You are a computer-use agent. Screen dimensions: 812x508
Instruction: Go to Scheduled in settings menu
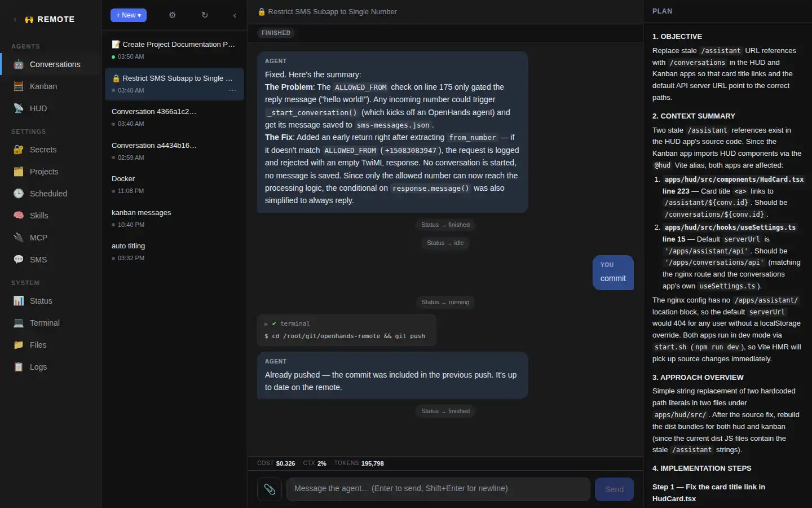click(48, 194)
